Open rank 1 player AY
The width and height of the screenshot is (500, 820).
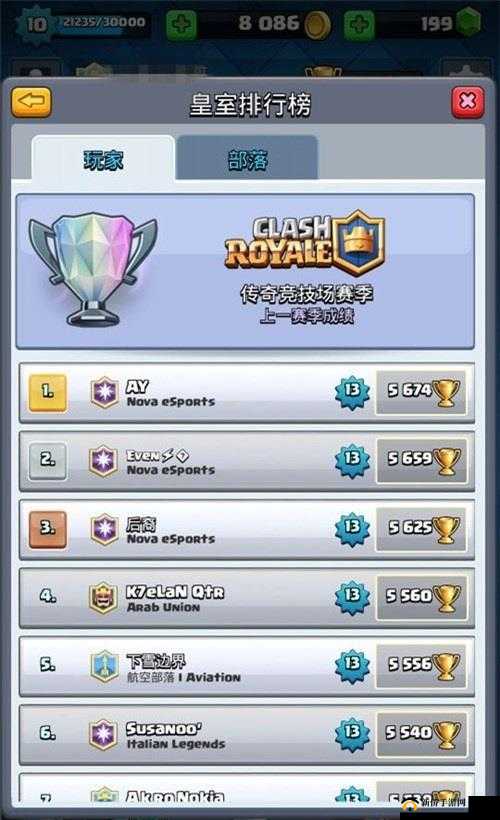pyautogui.click(x=247, y=393)
